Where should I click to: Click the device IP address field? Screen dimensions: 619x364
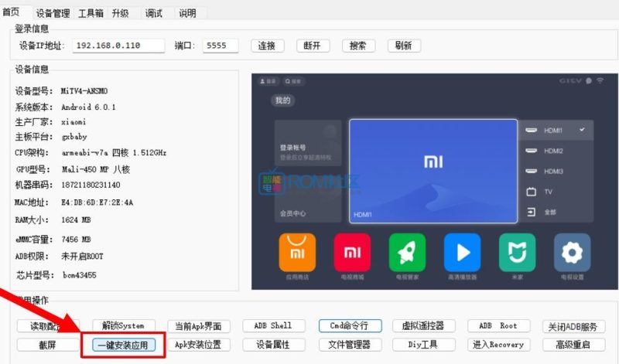point(118,46)
